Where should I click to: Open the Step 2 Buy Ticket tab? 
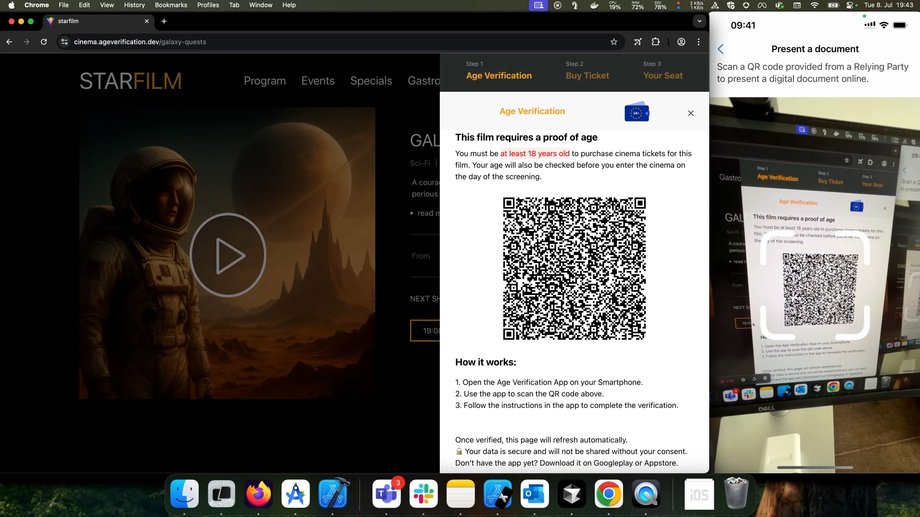click(587, 71)
